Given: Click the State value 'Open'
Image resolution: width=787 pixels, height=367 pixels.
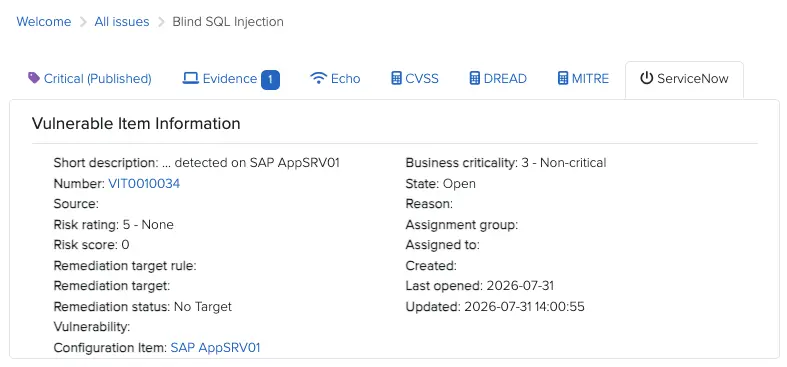Looking at the screenshot, I should (x=459, y=184).
